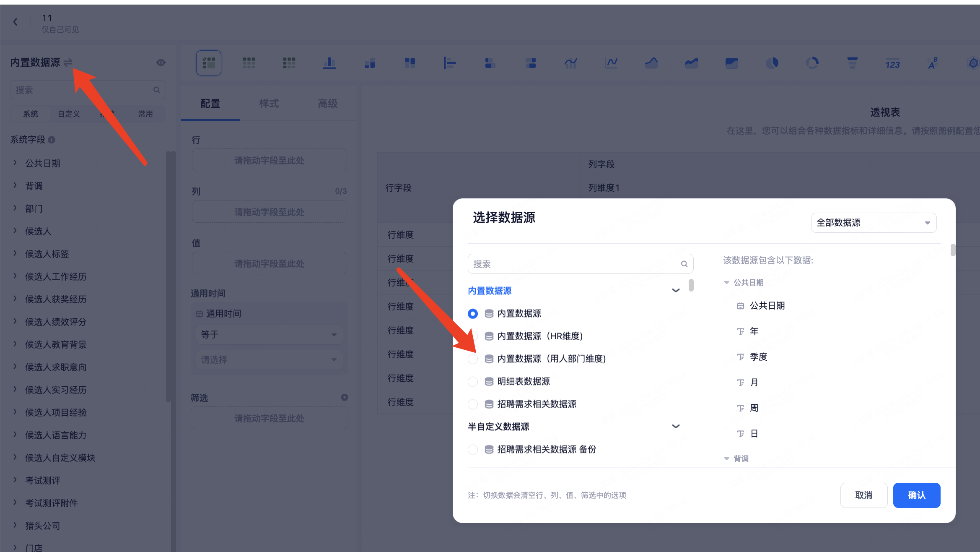Image resolution: width=980 pixels, height=552 pixels.
Task: Choose the combo line-bar chart icon
Action: point(571,63)
